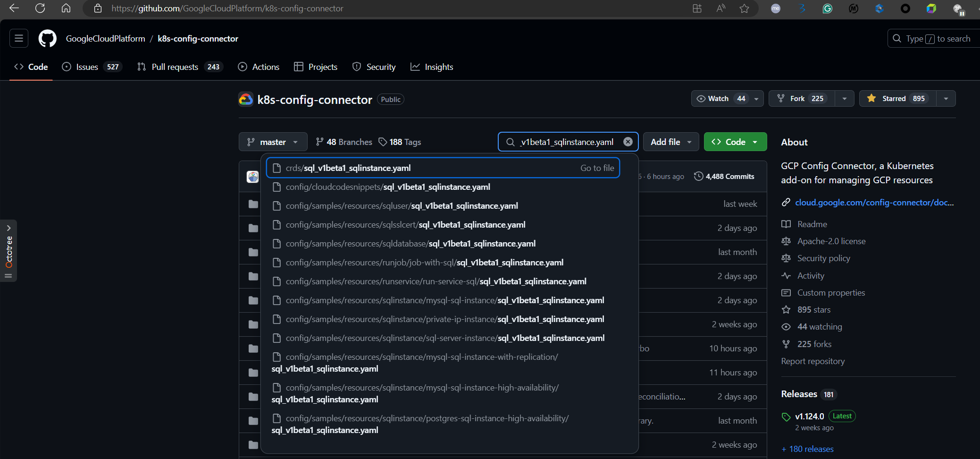The image size is (980, 459).
Task: Click the green Grammarly extension icon
Action: point(827,8)
